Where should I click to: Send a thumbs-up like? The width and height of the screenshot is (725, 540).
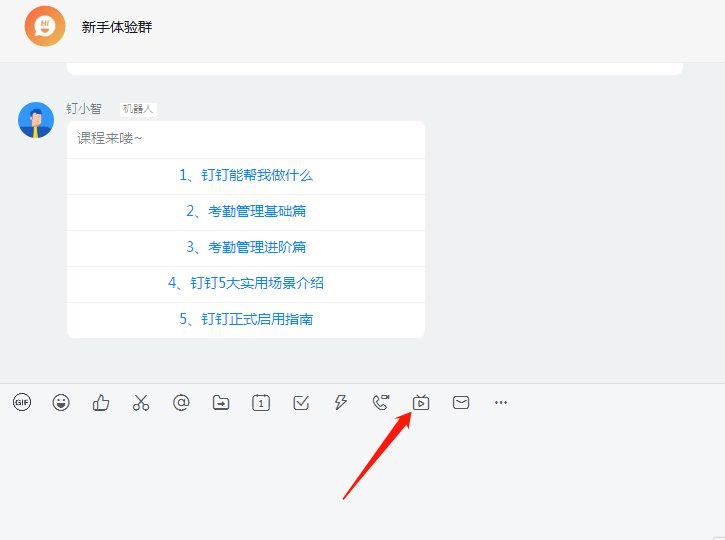(101, 403)
